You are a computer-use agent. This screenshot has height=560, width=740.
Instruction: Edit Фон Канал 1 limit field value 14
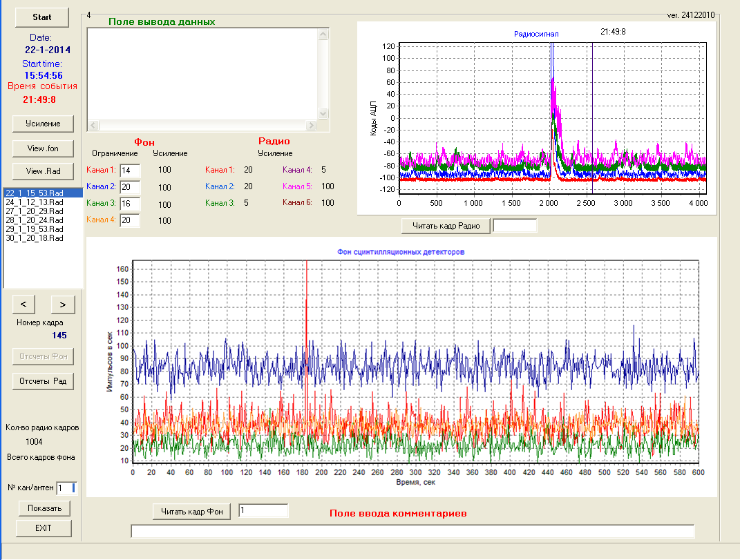pos(130,171)
